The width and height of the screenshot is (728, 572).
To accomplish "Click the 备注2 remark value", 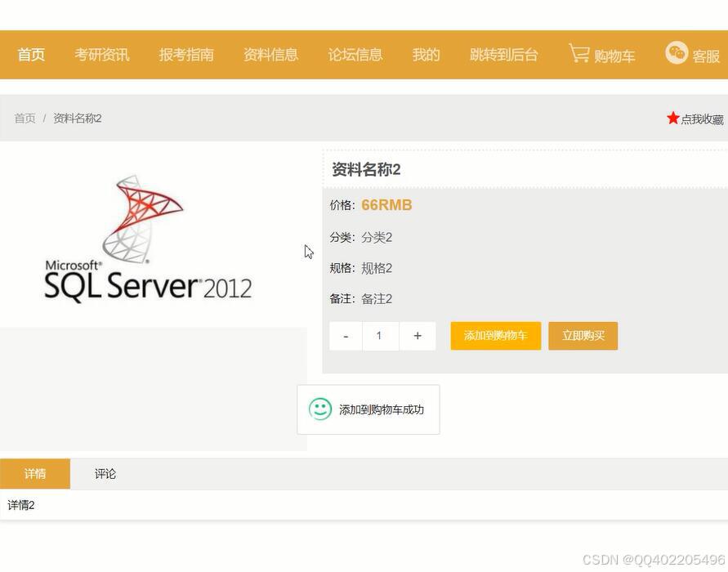I will point(377,298).
